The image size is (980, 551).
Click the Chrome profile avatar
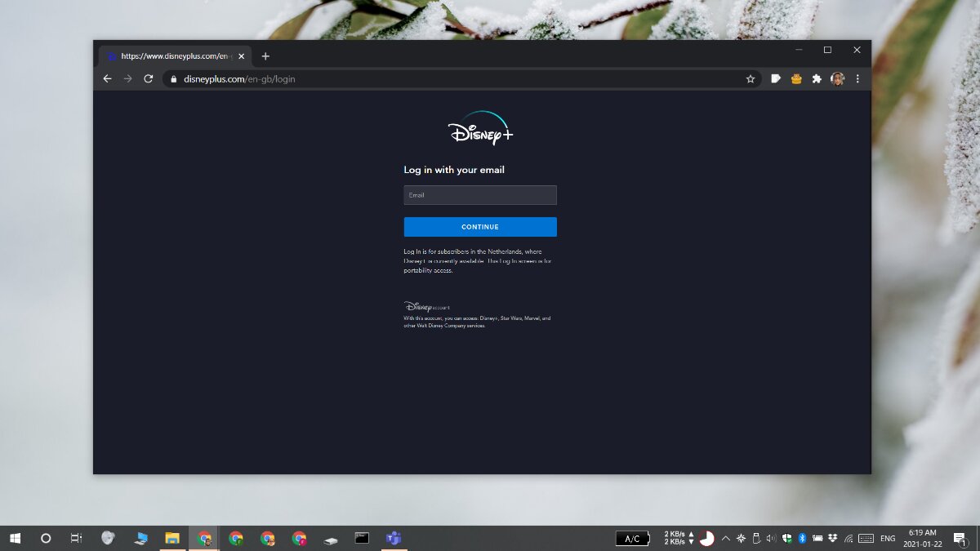tap(836, 78)
